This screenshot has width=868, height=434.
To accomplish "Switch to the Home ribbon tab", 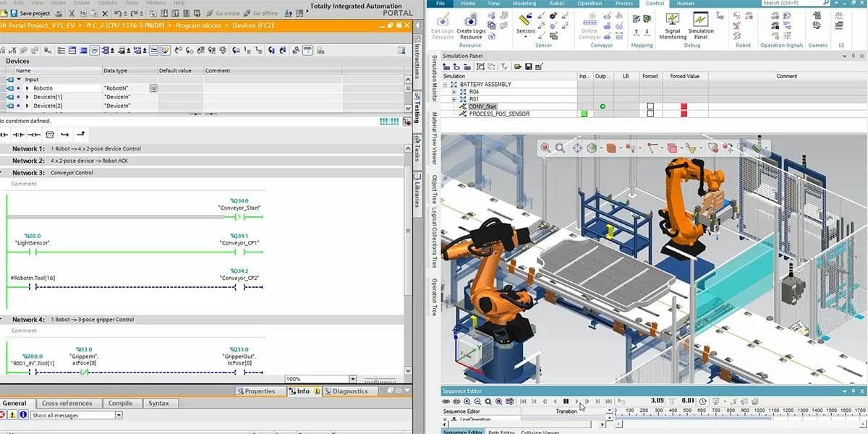I will click(x=469, y=4).
